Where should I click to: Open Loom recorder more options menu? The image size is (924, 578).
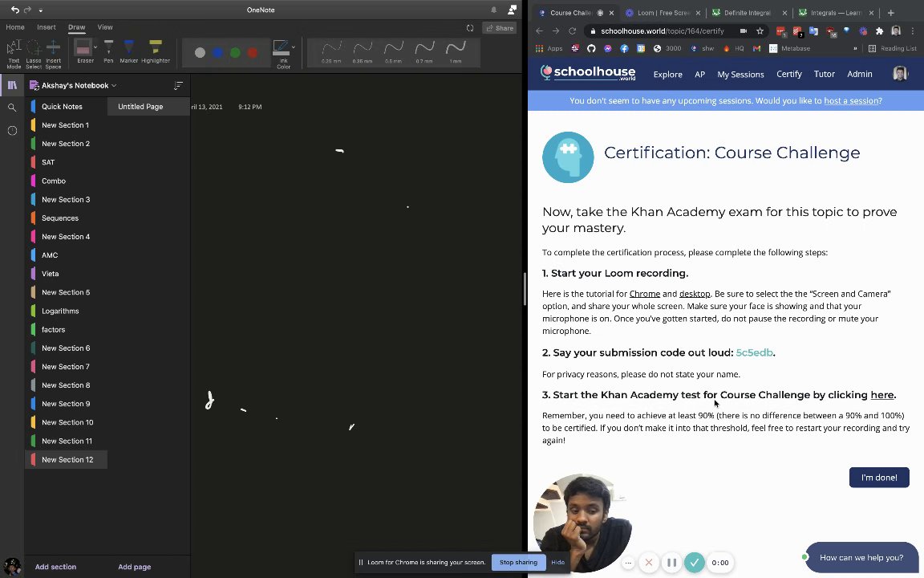pos(628,563)
